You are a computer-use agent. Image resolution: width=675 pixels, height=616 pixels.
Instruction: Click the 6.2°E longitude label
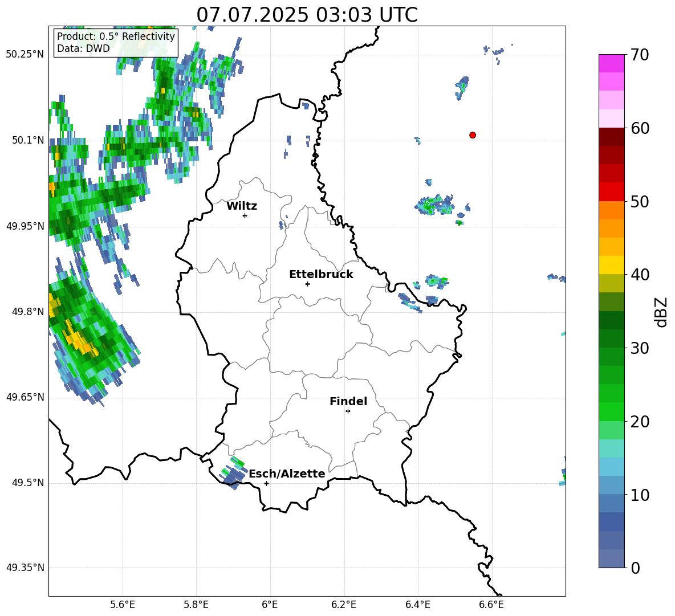click(344, 605)
